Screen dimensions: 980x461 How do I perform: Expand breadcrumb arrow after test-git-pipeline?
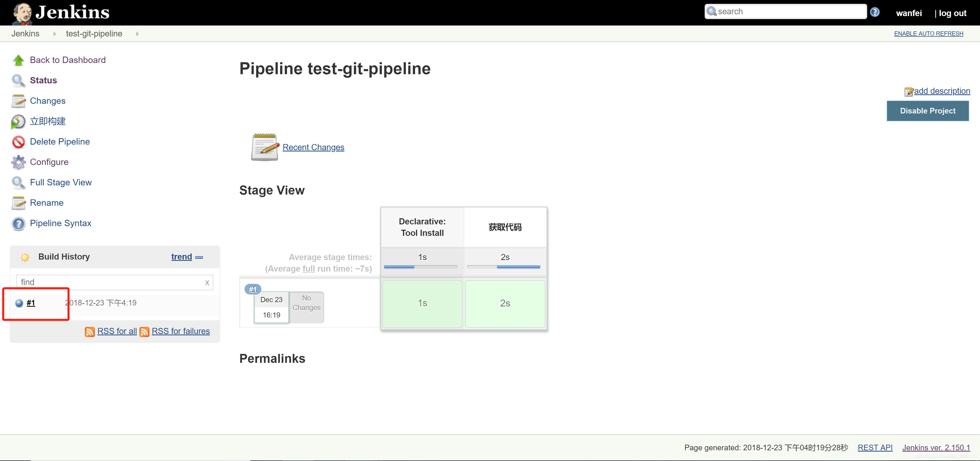click(x=137, y=34)
